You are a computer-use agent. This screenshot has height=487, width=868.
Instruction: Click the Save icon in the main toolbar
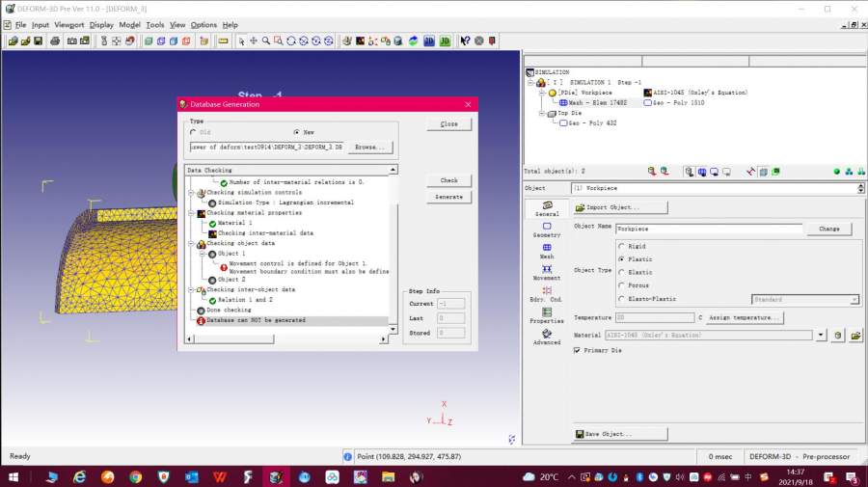click(38, 41)
